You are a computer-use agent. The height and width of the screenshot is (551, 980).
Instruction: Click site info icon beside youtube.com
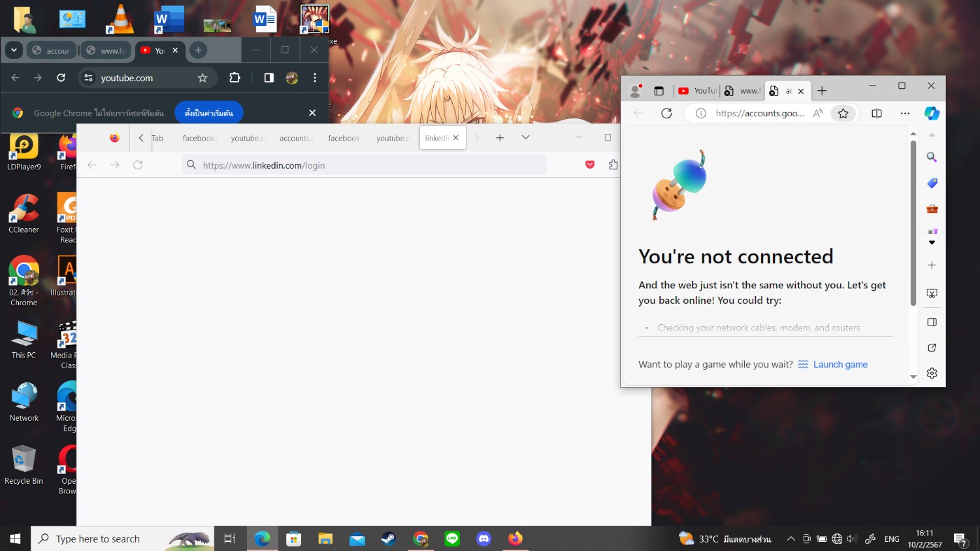tap(88, 78)
